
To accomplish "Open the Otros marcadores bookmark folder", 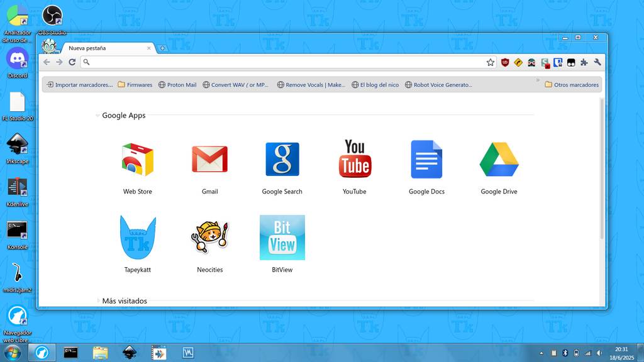I will coord(572,85).
